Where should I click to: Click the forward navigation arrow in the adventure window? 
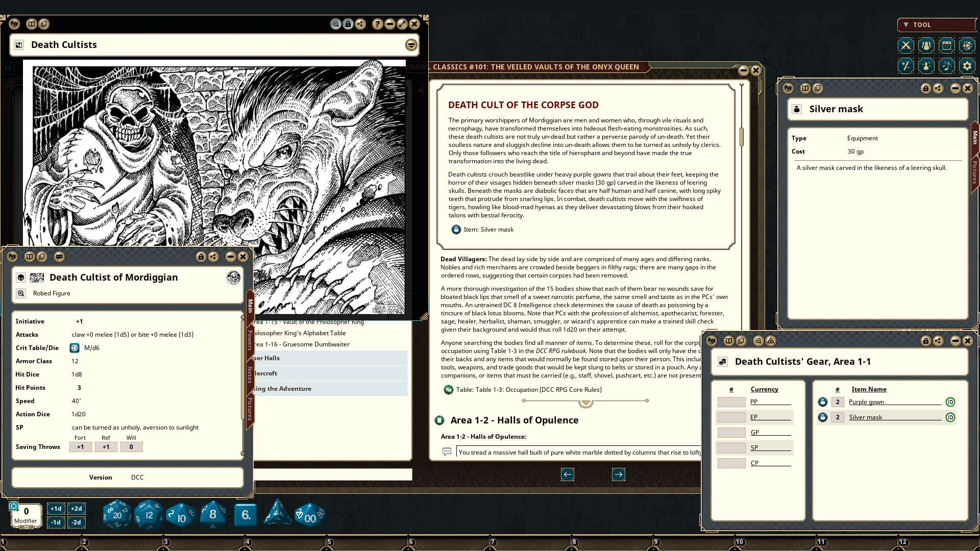pos(618,474)
